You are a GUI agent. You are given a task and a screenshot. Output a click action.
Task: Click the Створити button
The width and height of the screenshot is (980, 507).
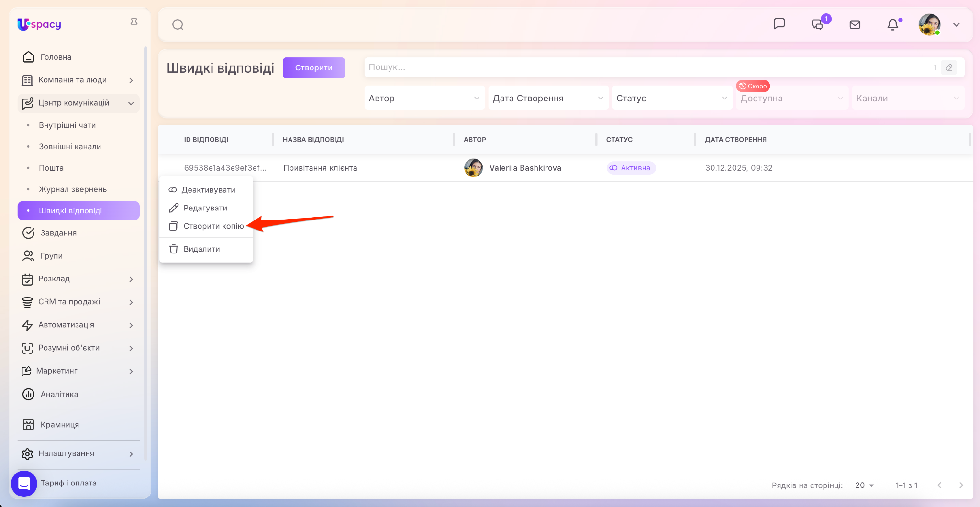(313, 68)
